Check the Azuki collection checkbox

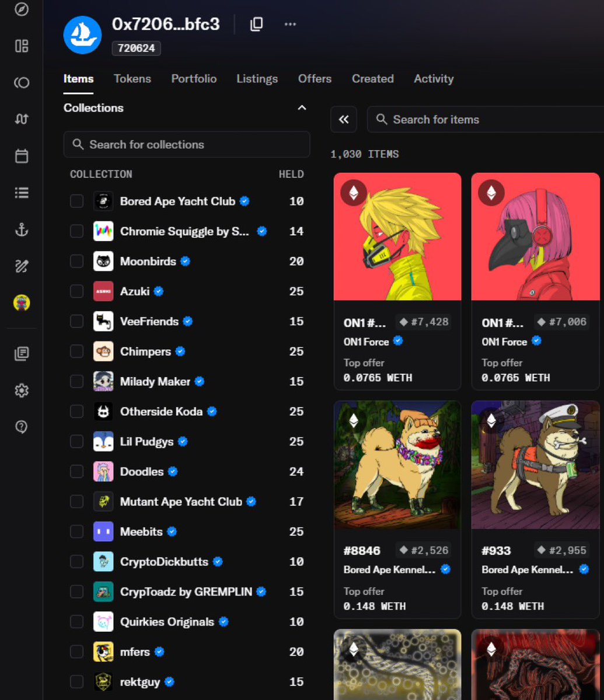(76, 291)
